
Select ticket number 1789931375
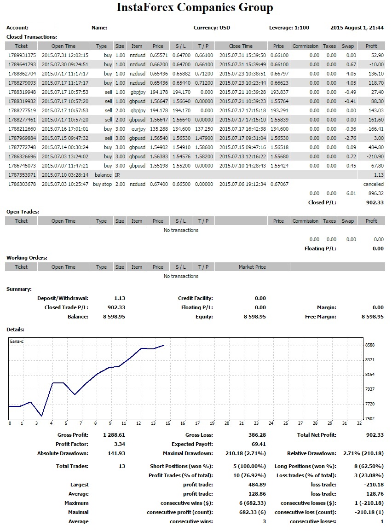click(22, 55)
